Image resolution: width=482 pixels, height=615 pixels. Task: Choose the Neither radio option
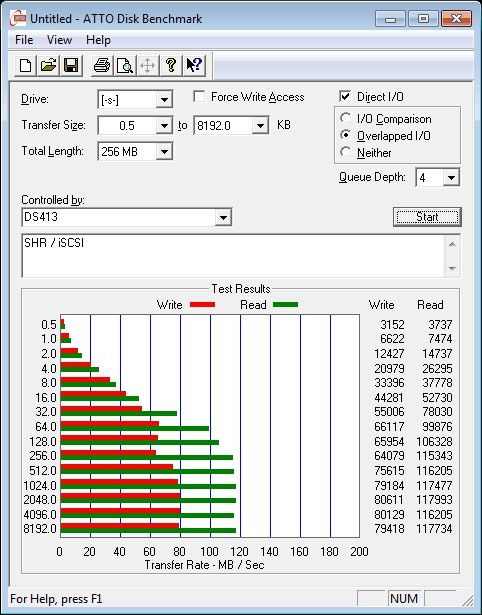346,152
